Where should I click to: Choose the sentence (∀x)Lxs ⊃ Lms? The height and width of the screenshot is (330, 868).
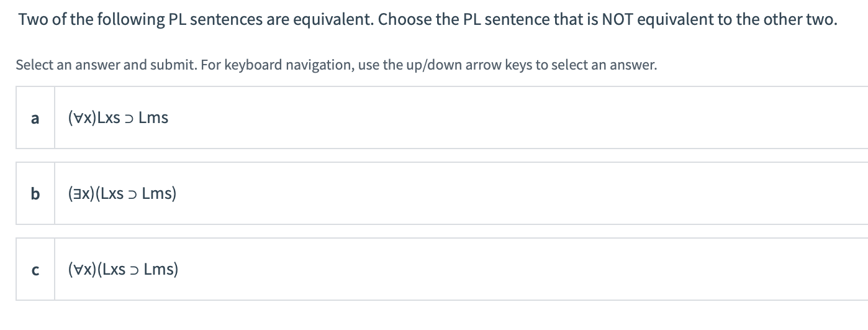pos(118,117)
